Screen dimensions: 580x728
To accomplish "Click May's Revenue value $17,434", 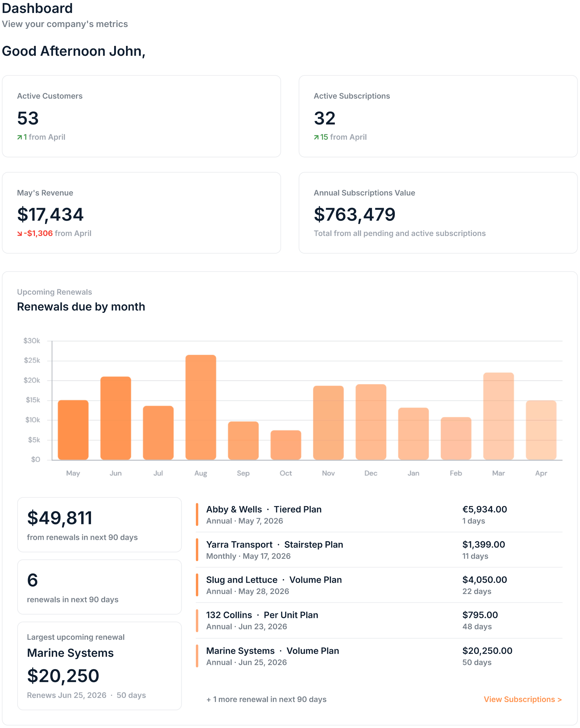I will point(50,215).
